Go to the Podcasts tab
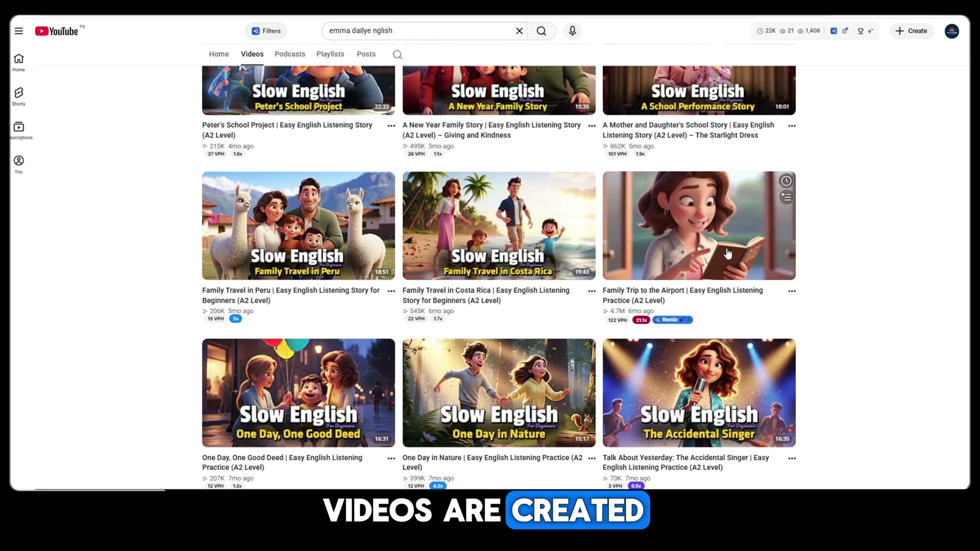Screen dimensions: 980x551 pyautogui.click(x=290, y=54)
